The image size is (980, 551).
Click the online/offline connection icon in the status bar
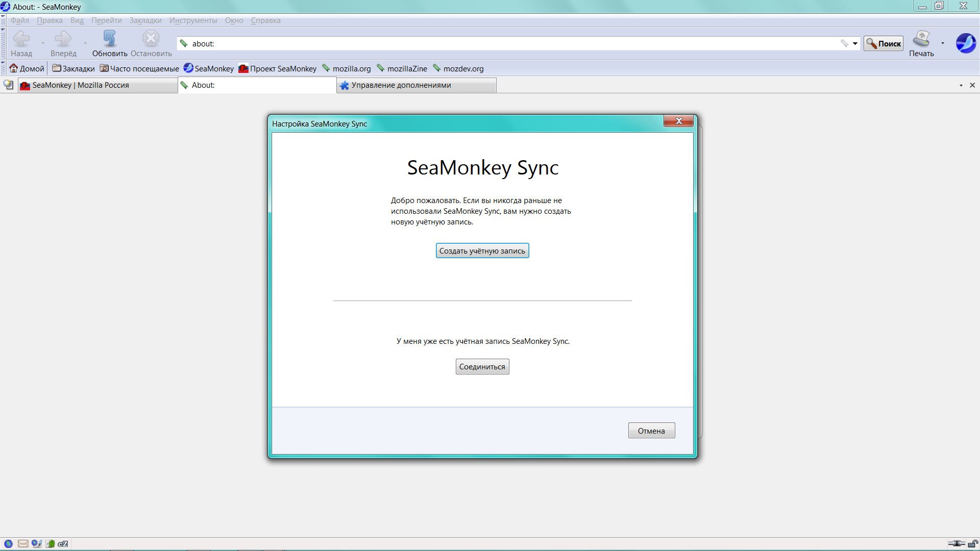(x=957, y=543)
